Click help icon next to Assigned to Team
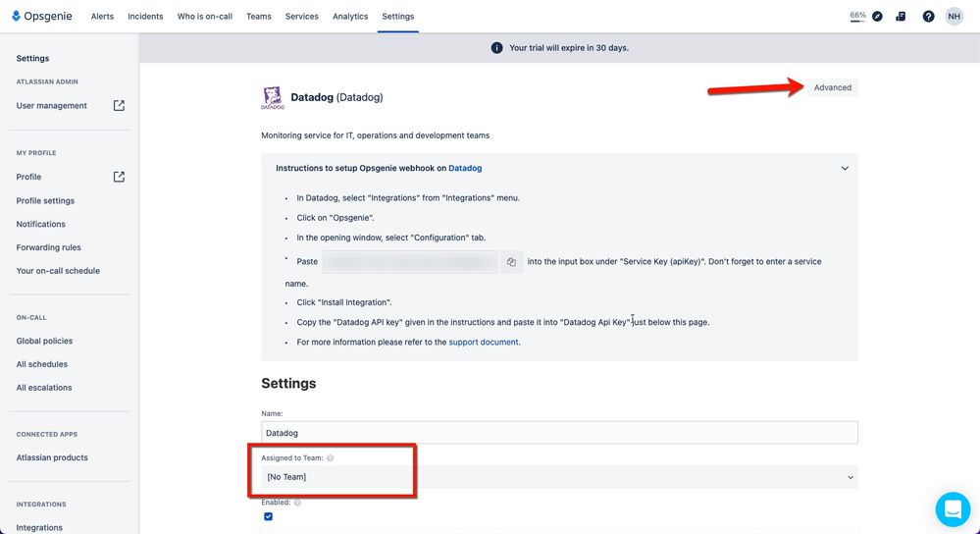Screen dimensions: 980x534 coord(330,457)
